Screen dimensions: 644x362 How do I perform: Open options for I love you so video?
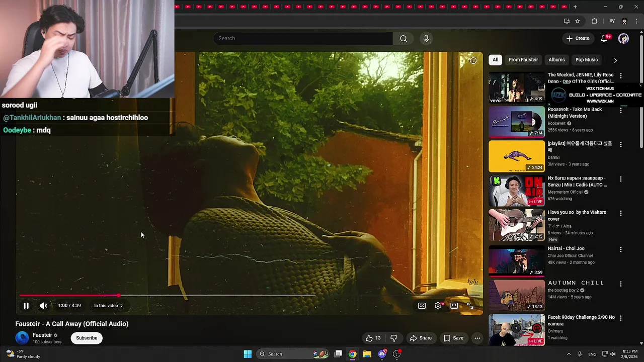(x=620, y=213)
